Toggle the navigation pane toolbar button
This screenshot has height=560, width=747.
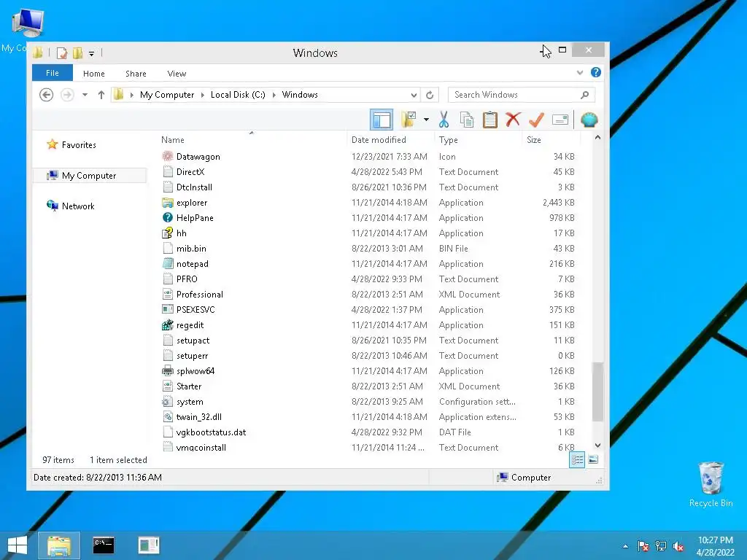click(x=381, y=120)
